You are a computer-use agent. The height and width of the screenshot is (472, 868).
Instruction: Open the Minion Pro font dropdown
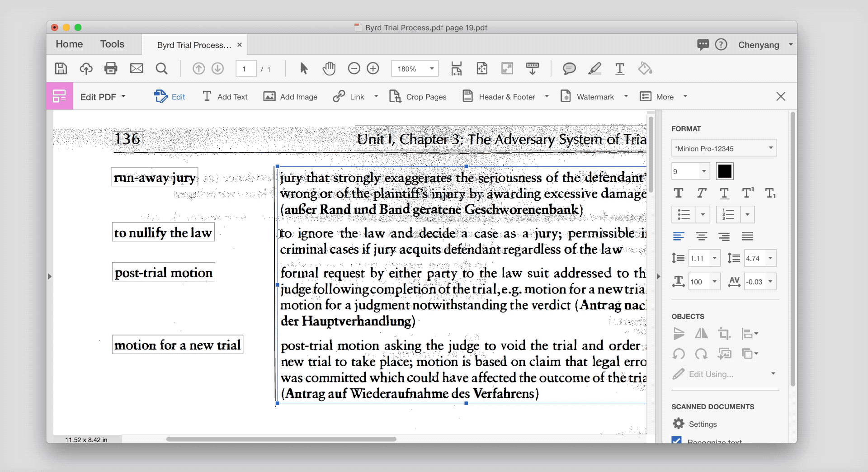point(724,148)
